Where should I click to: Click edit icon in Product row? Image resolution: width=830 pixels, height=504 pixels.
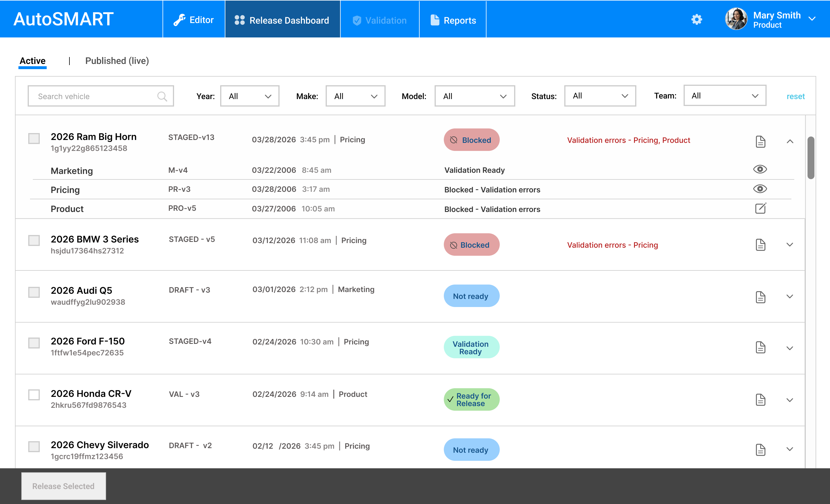pos(760,209)
